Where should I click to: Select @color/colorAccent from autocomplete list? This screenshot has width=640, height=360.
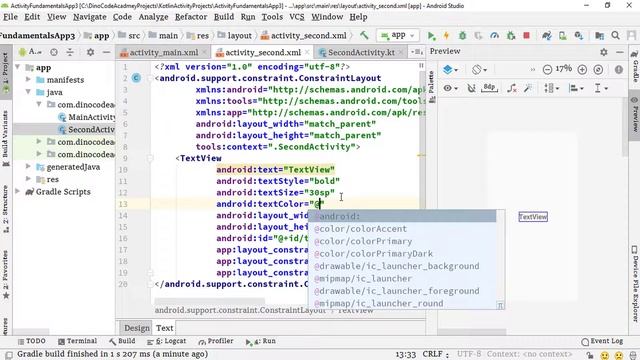pyautogui.click(x=402, y=229)
